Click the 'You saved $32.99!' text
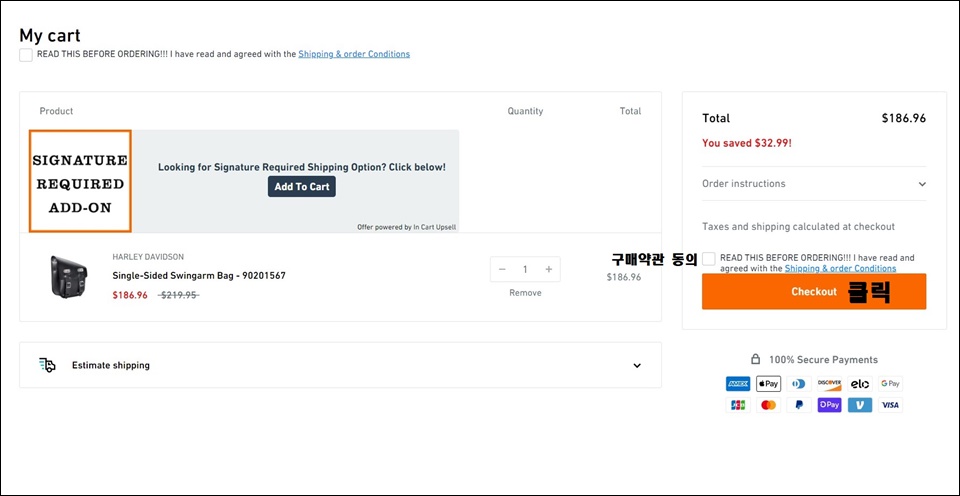 (747, 143)
